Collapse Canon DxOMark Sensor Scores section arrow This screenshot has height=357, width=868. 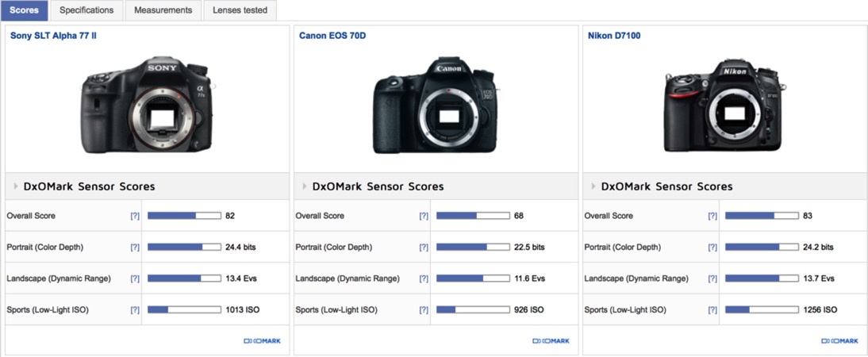(305, 186)
